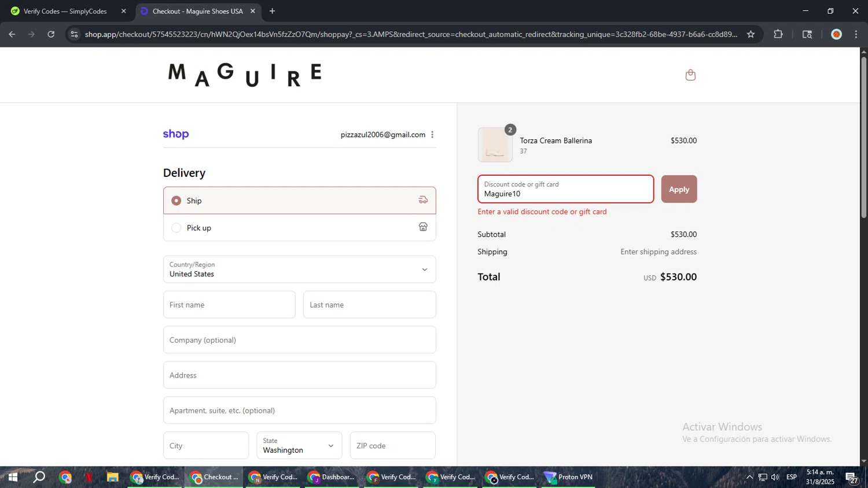This screenshot has height=488, width=868.
Task: Open the volume control in system tray
Action: click(x=775, y=477)
